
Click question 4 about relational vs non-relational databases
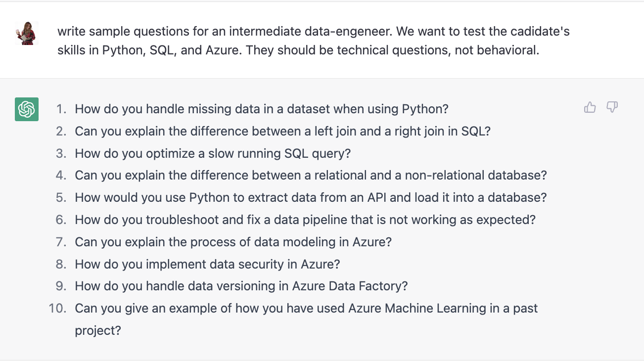(x=311, y=175)
